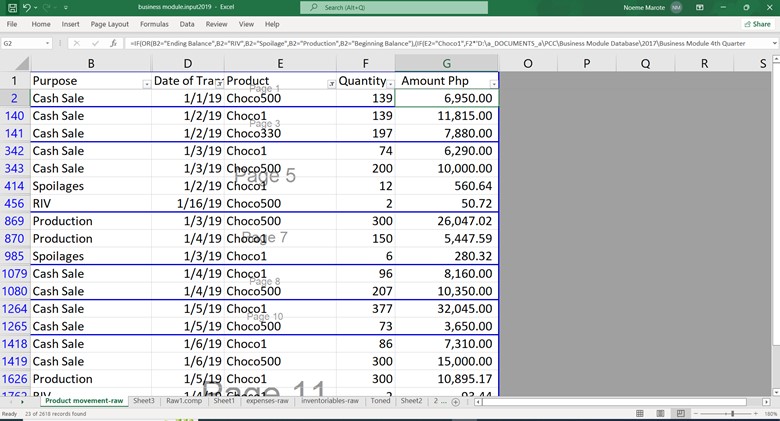Cancel the formula entry with the X icon
Image resolution: width=780 pixels, height=421 pixels.
(x=77, y=43)
